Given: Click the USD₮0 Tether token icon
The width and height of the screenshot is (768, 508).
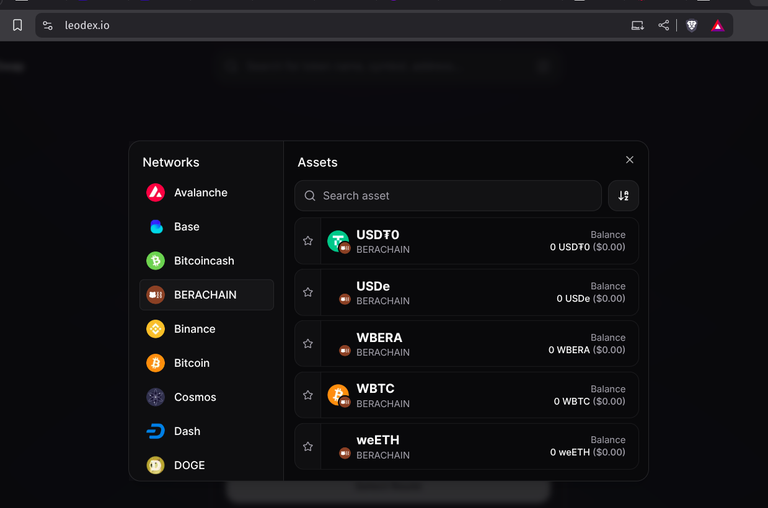Looking at the screenshot, I should [x=338, y=242].
